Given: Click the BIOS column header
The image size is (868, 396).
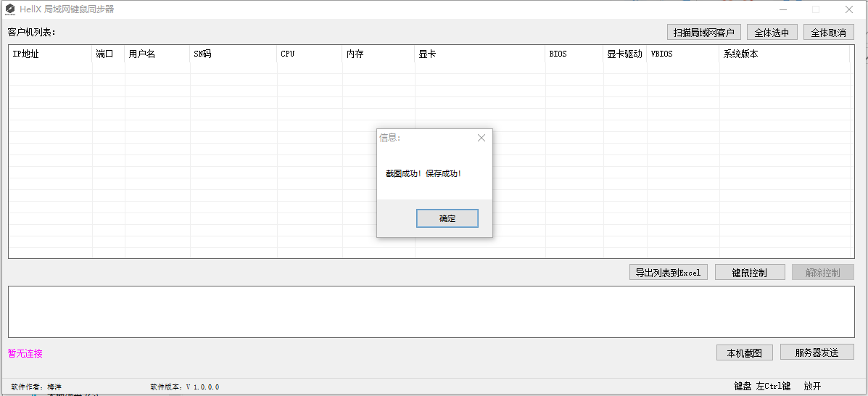Looking at the screenshot, I should click(574, 54).
